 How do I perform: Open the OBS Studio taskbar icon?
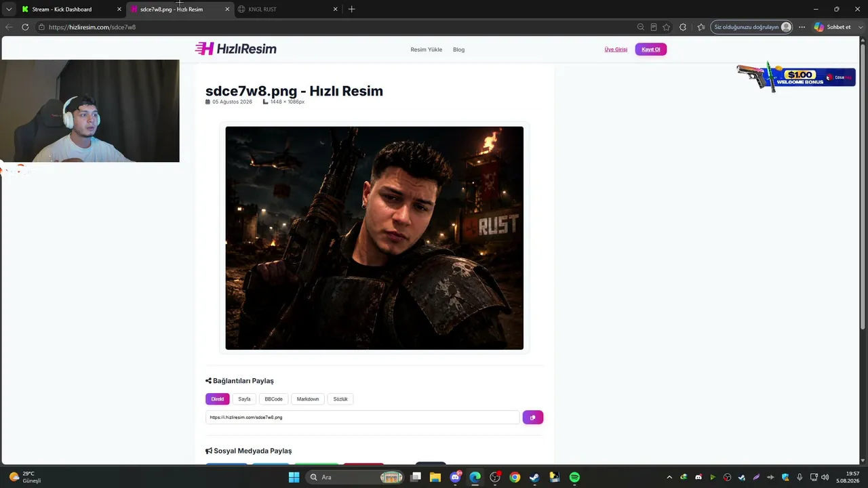coord(495,477)
